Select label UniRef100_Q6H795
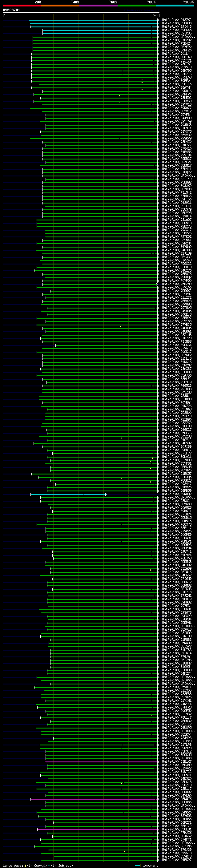The image size is (197, 868). [x=176, y=71]
